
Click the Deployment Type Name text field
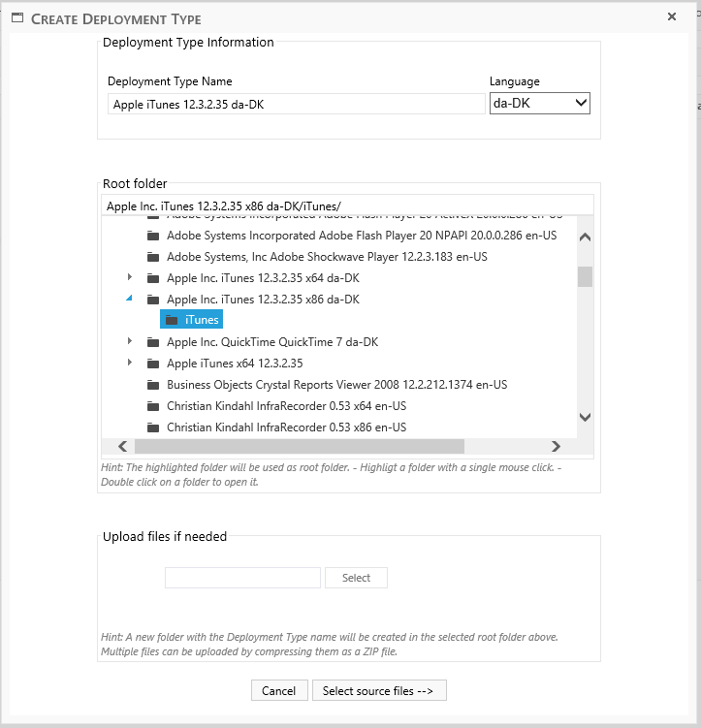296,105
